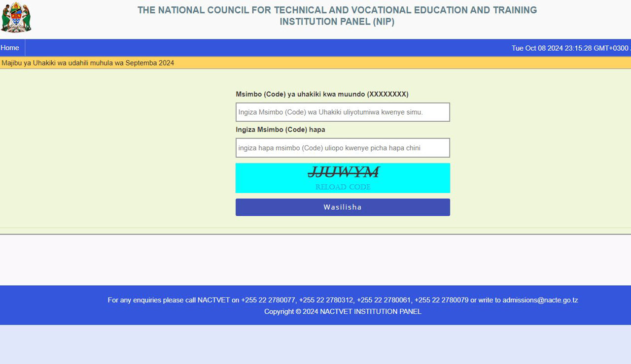
Task: Focus the captcha code entry field
Action: pyautogui.click(x=343, y=148)
